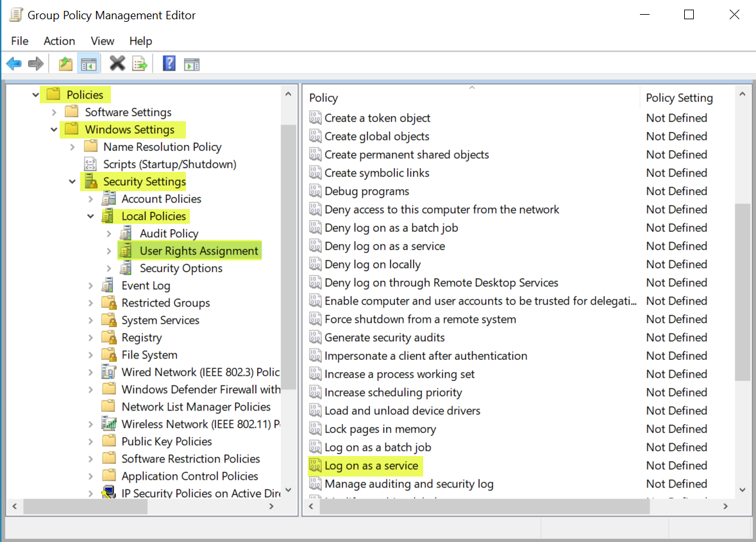The width and height of the screenshot is (756, 542).
Task: Click the policy list vertical scrollbar thumb
Action: point(743,292)
